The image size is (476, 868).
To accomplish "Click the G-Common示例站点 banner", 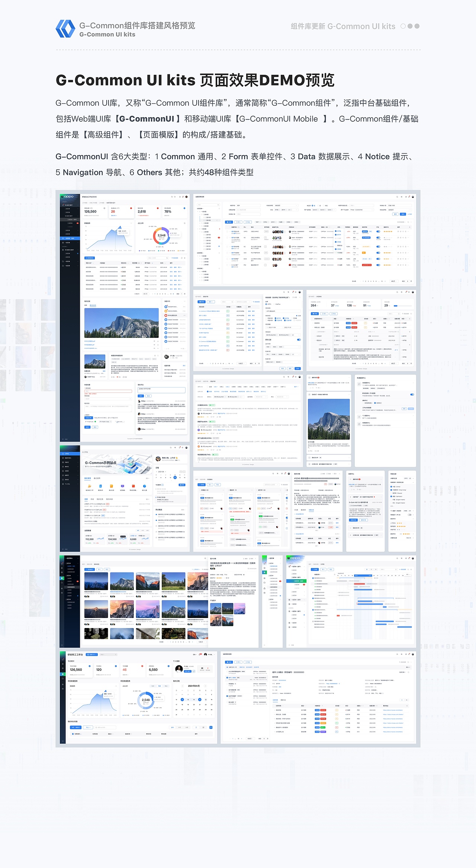I will 117,464.
